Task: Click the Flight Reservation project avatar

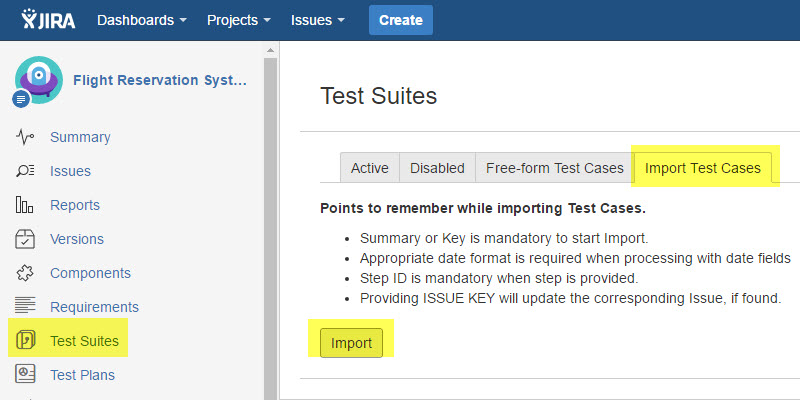Action: point(38,79)
